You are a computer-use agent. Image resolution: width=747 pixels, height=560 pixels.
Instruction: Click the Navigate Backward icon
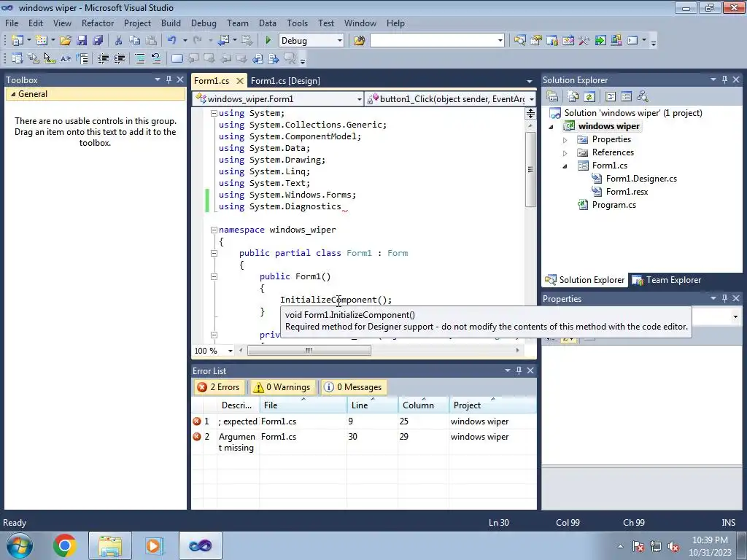(223, 41)
